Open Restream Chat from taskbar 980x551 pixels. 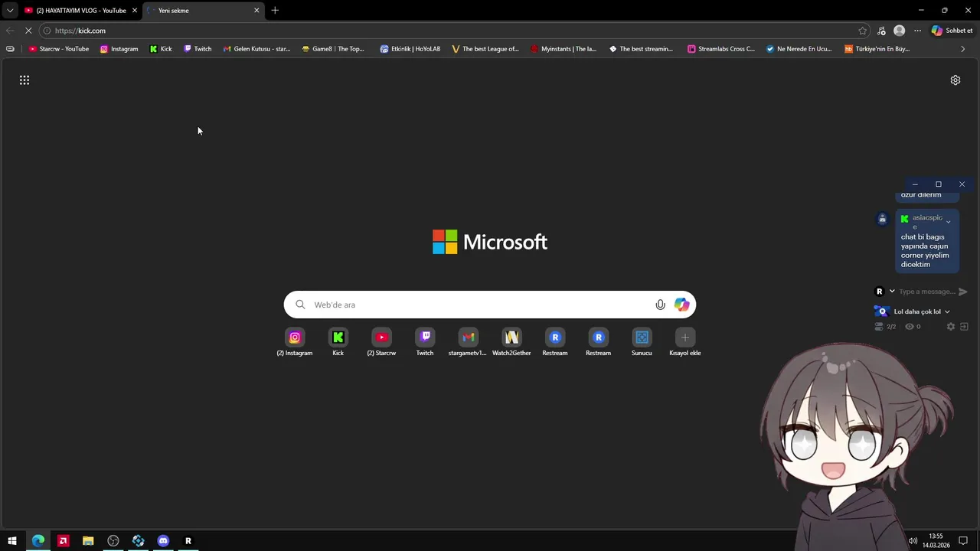click(x=188, y=541)
